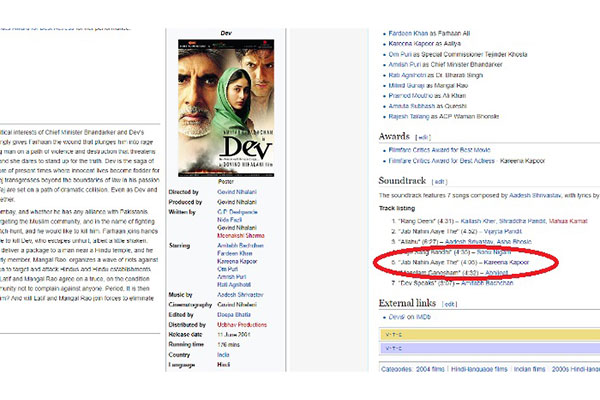
Task: Open the Meenakshi Sharma red link
Action: pos(241,235)
